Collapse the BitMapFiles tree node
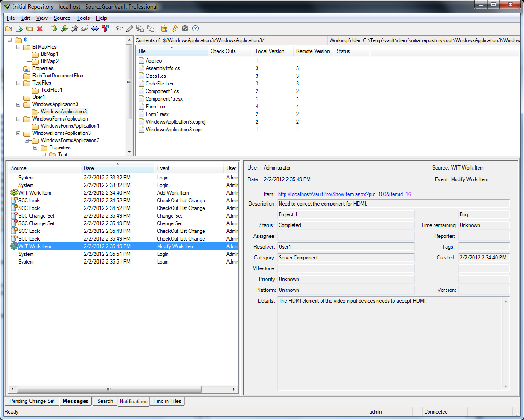524x420 pixels. (18, 47)
